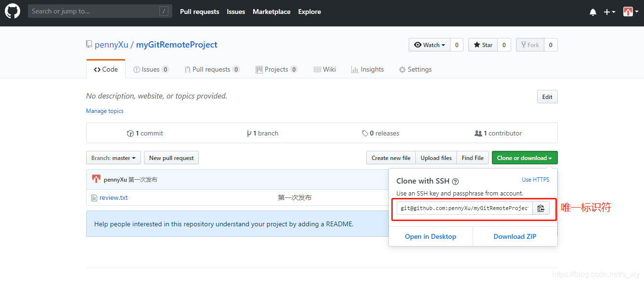Open the 0 releases page
Screen dimensions: 644x283
click(x=380, y=133)
